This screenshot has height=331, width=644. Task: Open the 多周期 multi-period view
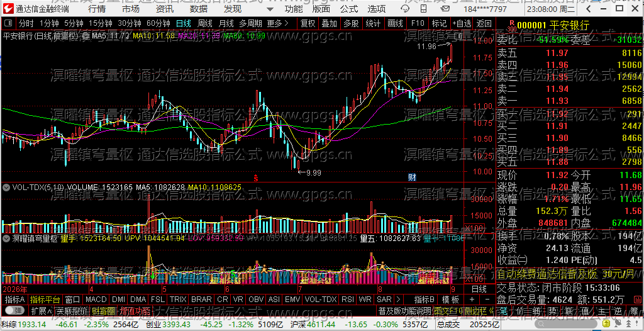click(x=250, y=23)
